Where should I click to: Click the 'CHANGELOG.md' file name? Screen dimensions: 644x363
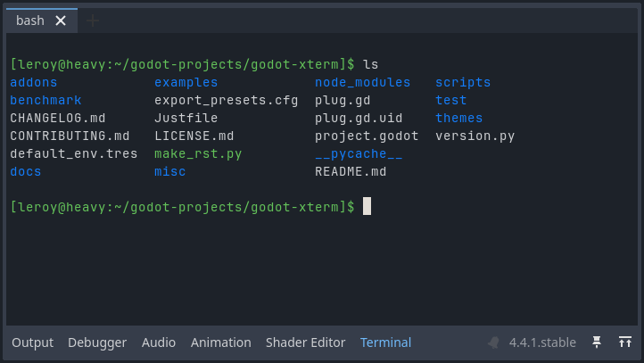click(58, 119)
